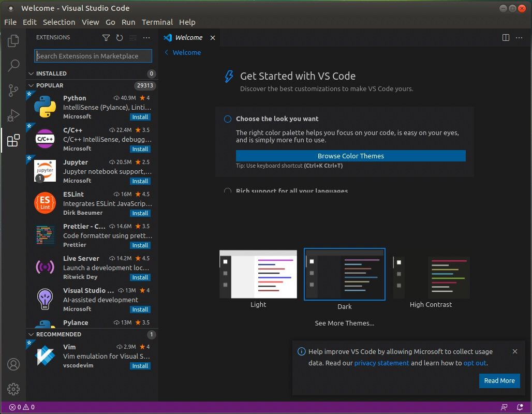The image size is (532, 414).
Task: Select the Welcome editor tab
Action: 188,38
